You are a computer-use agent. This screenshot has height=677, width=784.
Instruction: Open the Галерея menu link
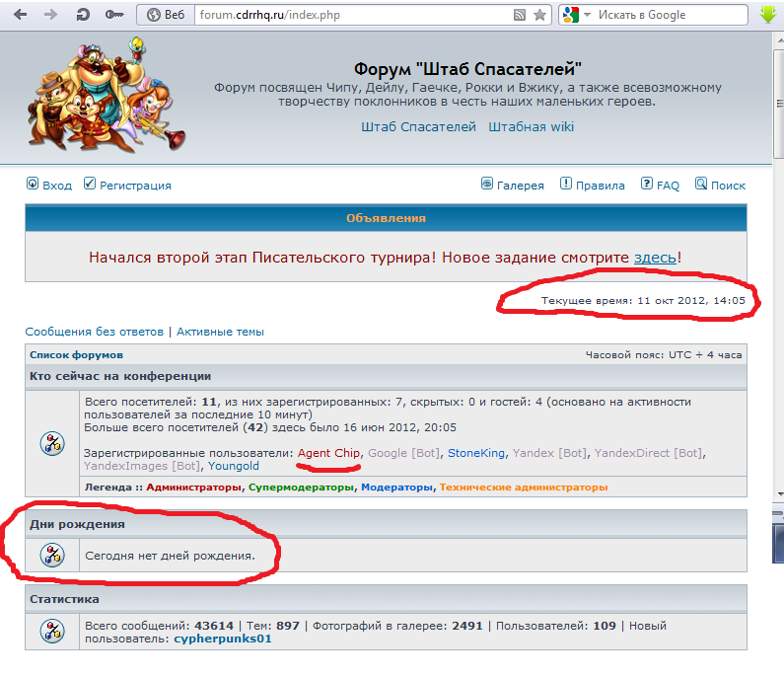(x=520, y=186)
